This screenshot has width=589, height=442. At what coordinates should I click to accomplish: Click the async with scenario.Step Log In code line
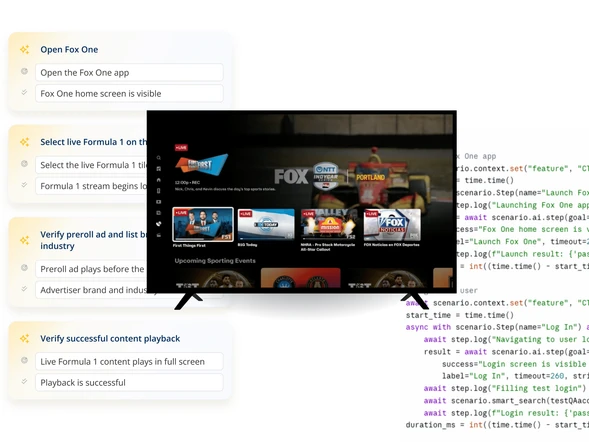[x=497, y=327]
